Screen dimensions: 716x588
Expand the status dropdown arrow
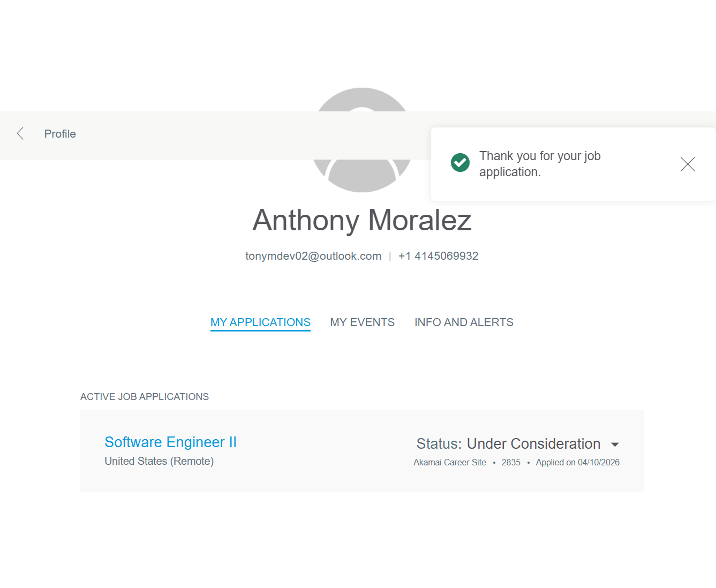(615, 444)
